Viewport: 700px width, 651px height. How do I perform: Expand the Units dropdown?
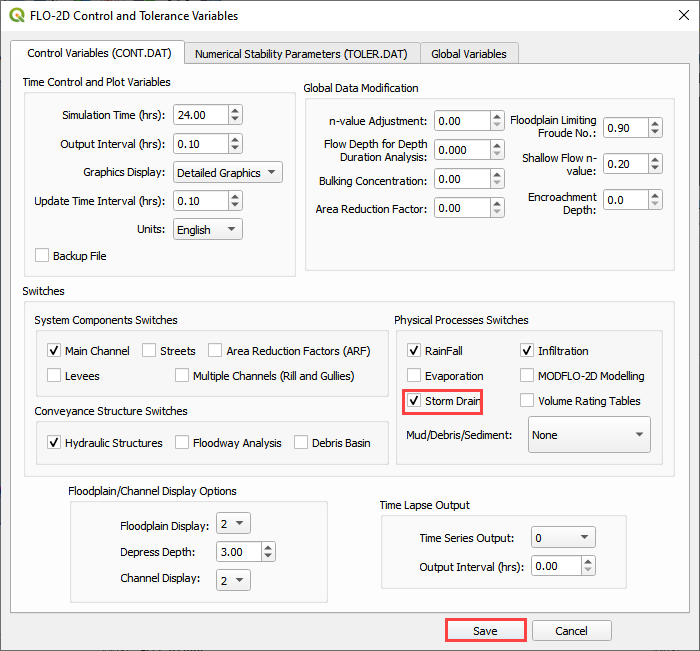pos(207,230)
